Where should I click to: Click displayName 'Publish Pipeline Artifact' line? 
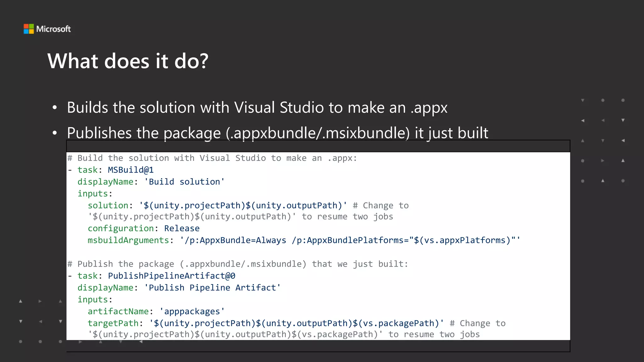(x=179, y=288)
